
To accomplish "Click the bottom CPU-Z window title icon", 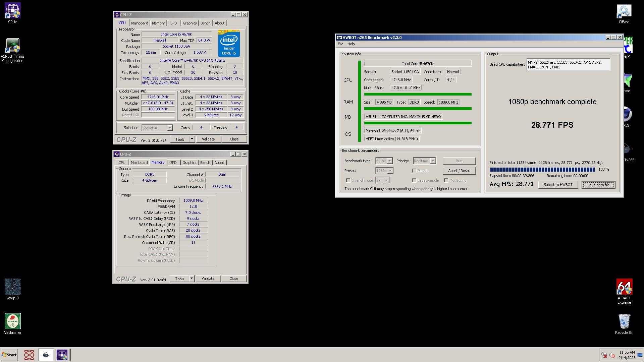I will (x=116, y=154).
